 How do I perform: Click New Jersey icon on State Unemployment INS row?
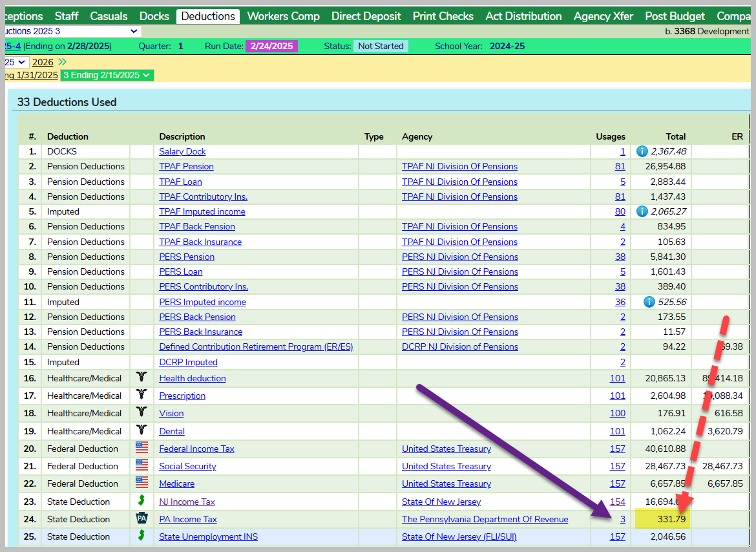(142, 535)
